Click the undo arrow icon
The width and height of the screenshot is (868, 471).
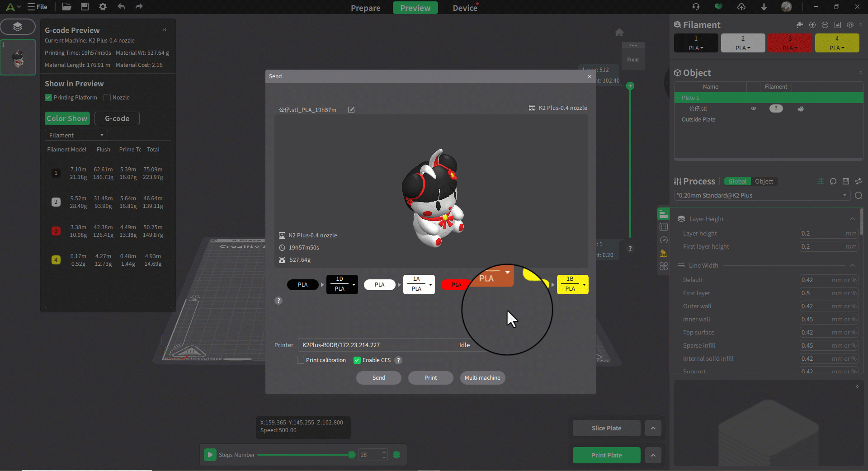[121, 7]
